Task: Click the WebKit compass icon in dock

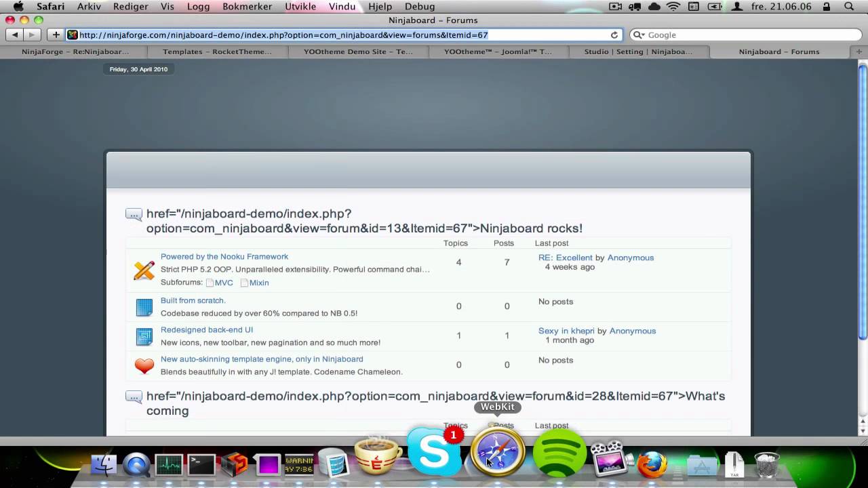Action: point(498,452)
